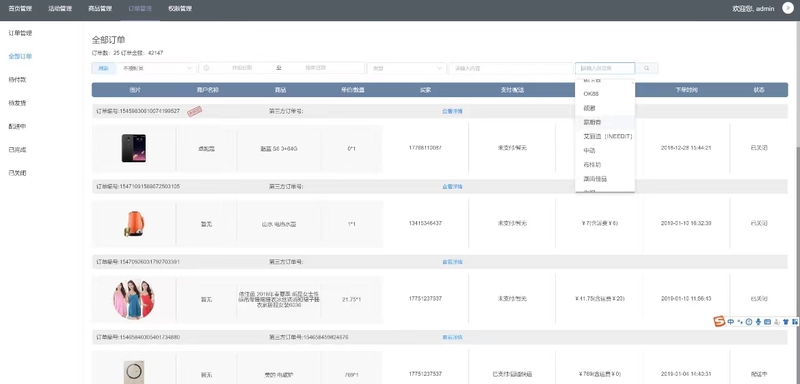Click order time 2019-01-10 16:32:33
The image size is (800, 384).
click(x=686, y=223)
